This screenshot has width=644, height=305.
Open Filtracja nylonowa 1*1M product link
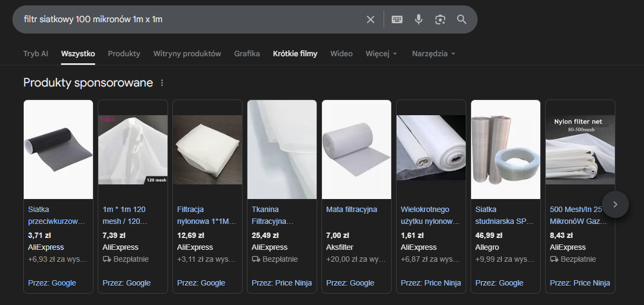[x=206, y=215]
